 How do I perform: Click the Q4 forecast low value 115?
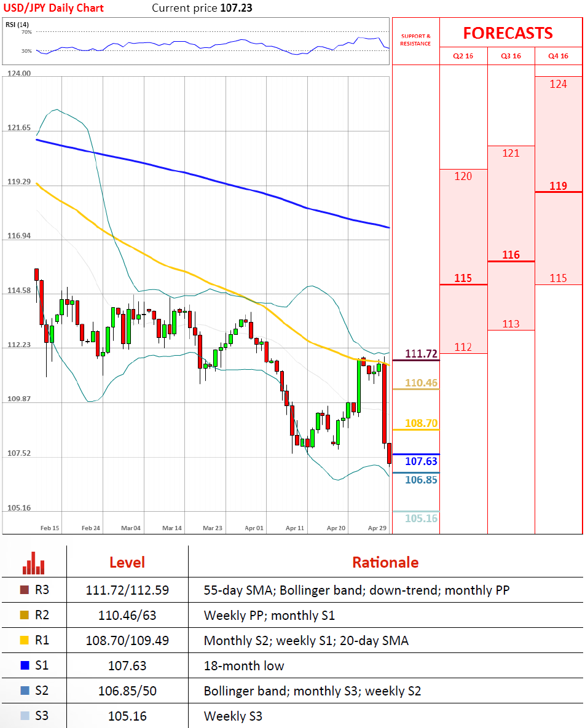pos(558,278)
